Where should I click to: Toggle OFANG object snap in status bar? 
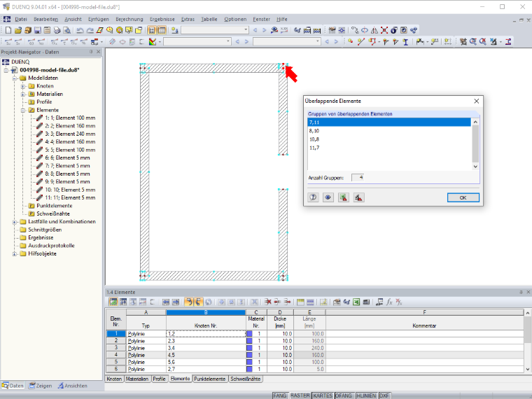tap(344, 395)
